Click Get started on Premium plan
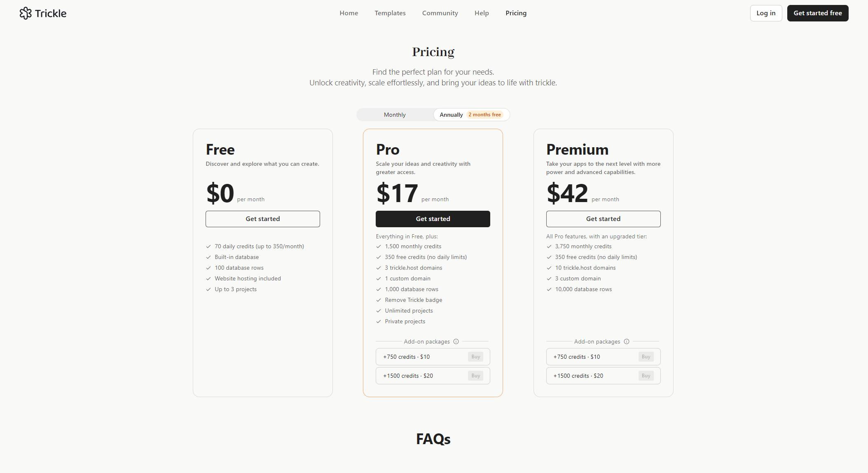The image size is (868, 473). 603,219
